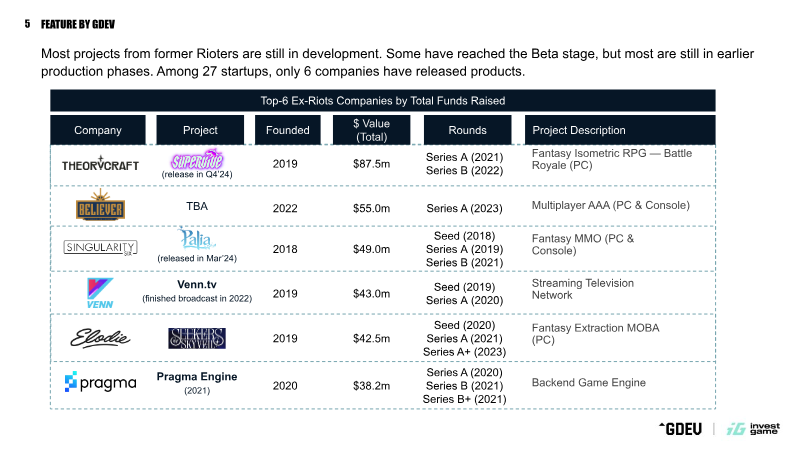Click the Company column header
Screen dimensions: 800x450
coord(98,130)
